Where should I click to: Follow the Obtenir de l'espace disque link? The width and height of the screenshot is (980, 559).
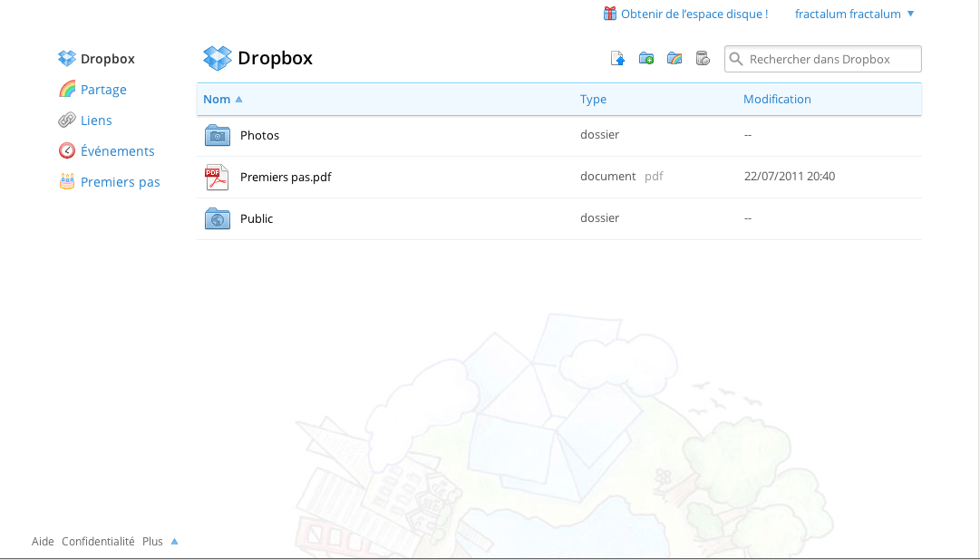click(685, 14)
